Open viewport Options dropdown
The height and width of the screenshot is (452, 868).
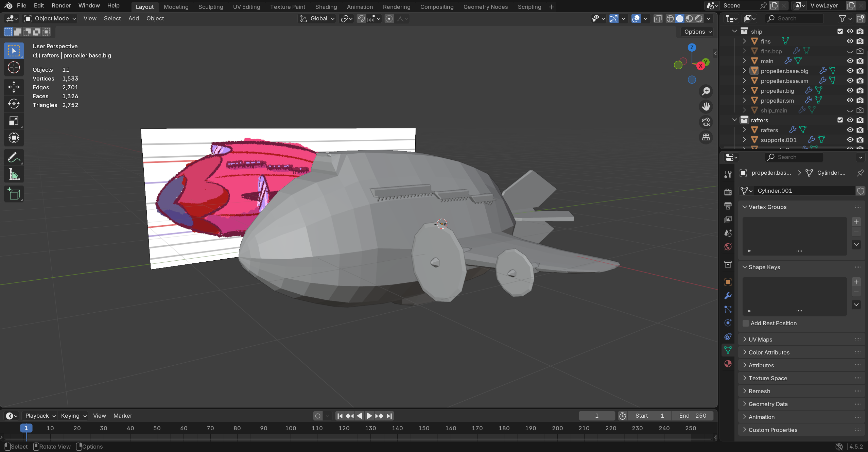pyautogui.click(x=698, y=32)
